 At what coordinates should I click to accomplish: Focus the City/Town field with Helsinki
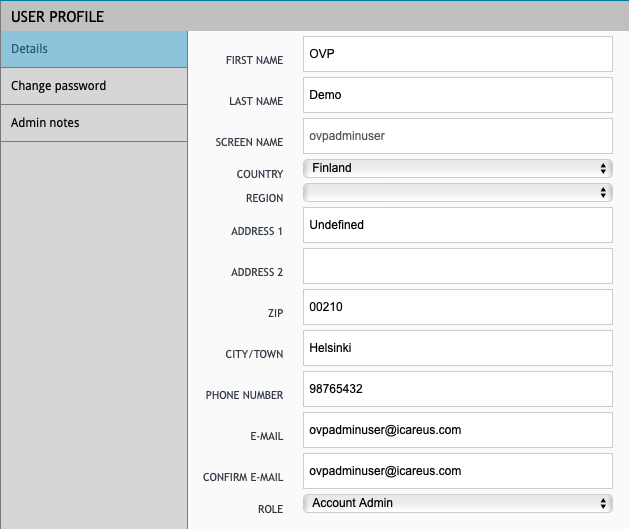pyautogui.click(x=456, y=348)
